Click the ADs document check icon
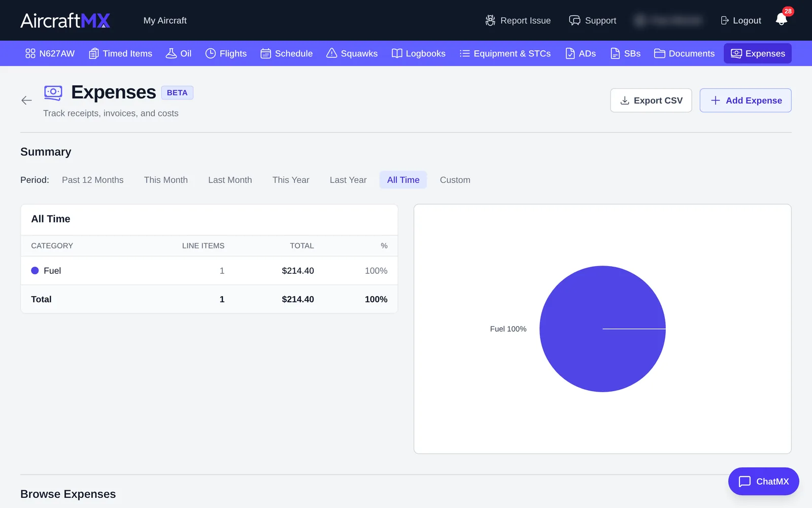812x508 pixels. [570, 53]
